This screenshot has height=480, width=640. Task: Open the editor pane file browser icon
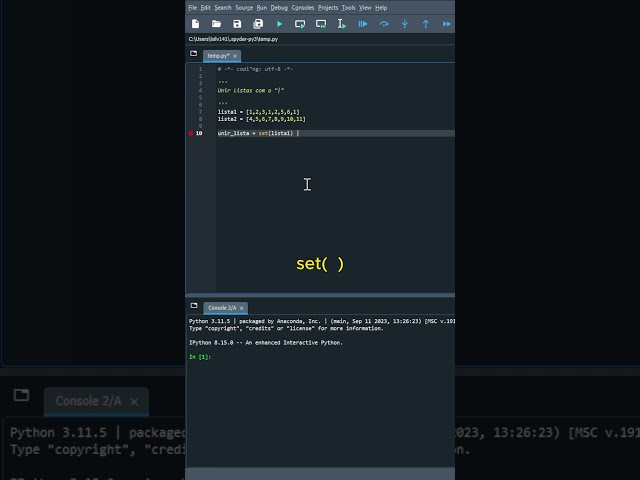click(x=193, y=53)
